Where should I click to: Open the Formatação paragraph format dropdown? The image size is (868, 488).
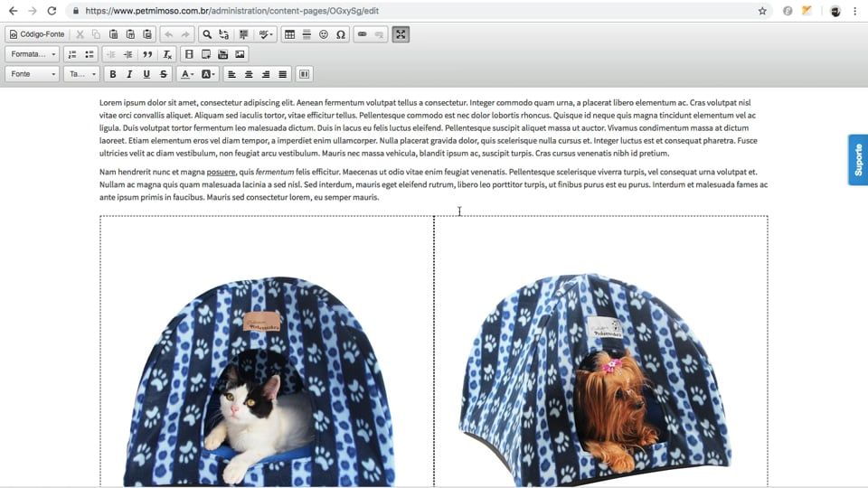(33, 54)
